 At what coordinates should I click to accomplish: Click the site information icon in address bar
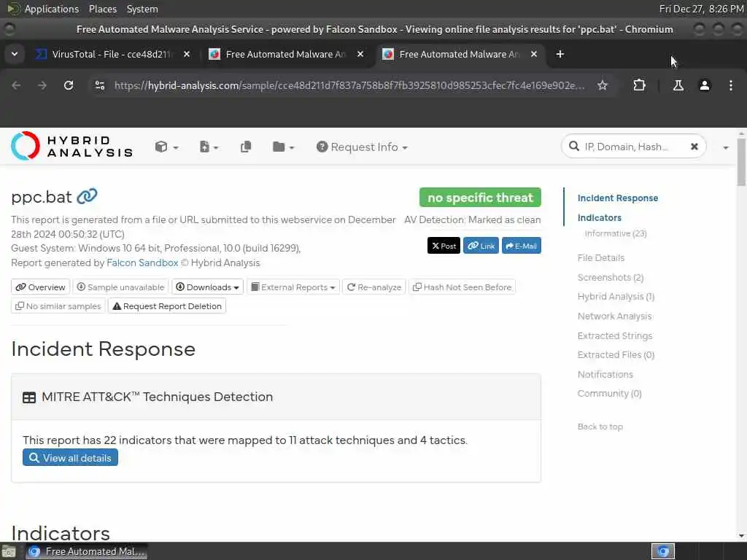(x=99, y=85)
